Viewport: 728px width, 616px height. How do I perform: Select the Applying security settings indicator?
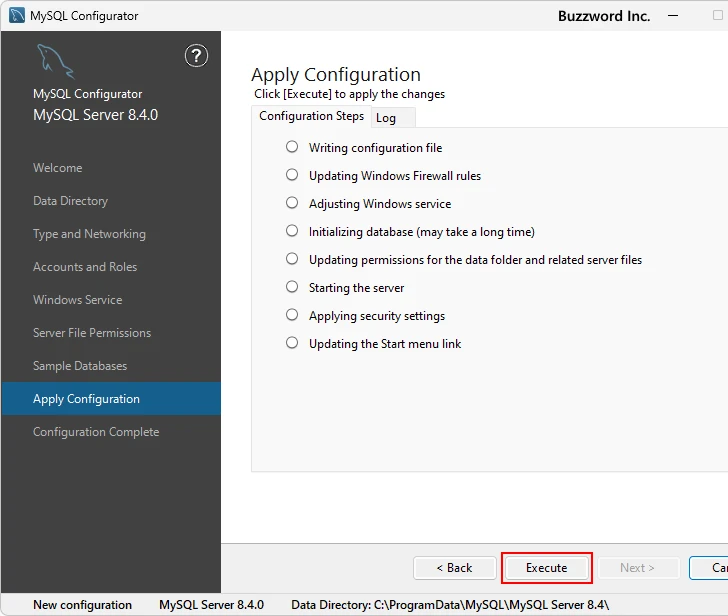click(292, 315)
